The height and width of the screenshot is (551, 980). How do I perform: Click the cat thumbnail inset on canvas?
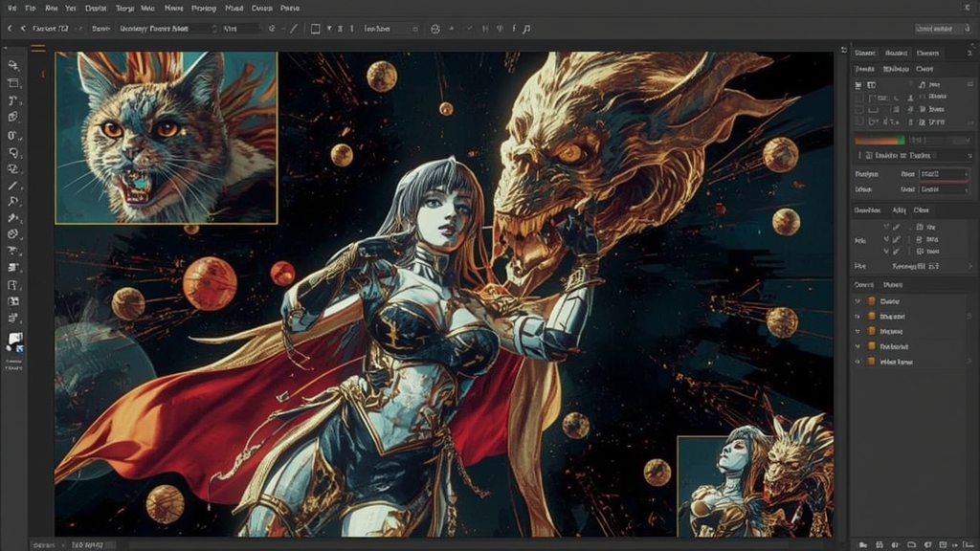coord(166,138)
